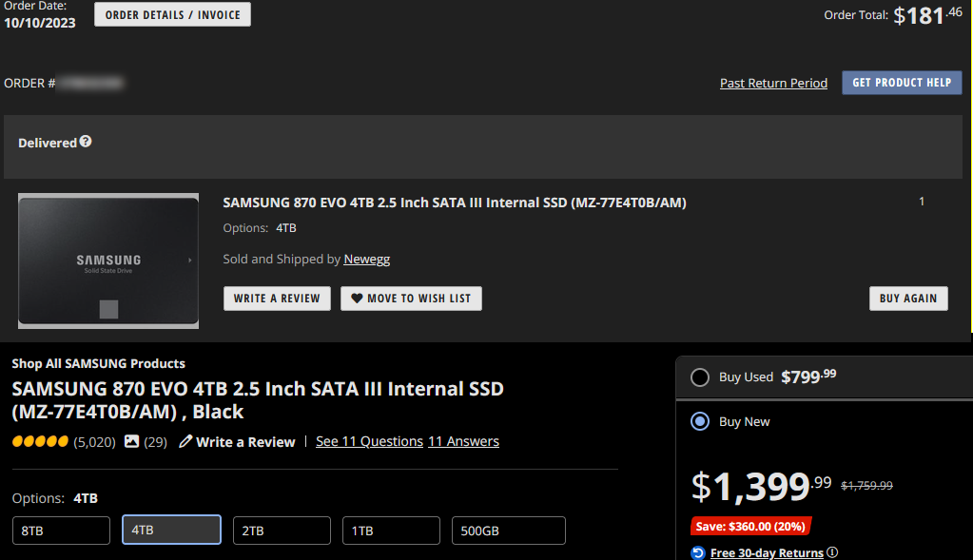
Task: Select the 500GB capacity option
Action: pyautogui.click(x=508, y=531)
